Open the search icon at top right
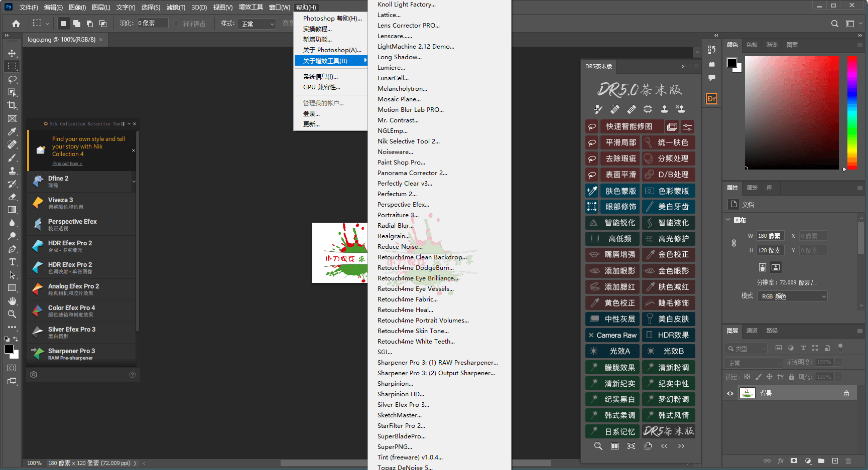The image size is (868, 470). [834, 24]
